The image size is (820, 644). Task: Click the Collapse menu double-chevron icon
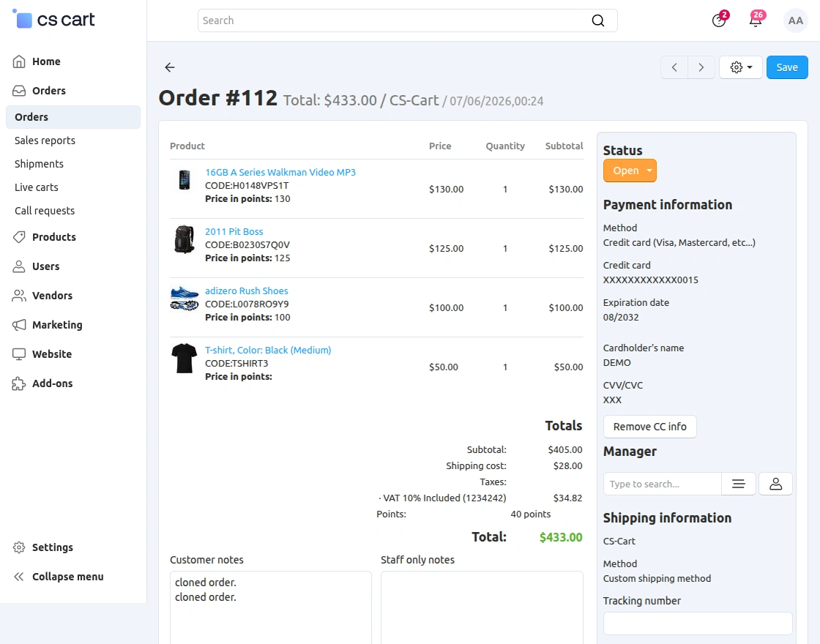pos(19,577)
